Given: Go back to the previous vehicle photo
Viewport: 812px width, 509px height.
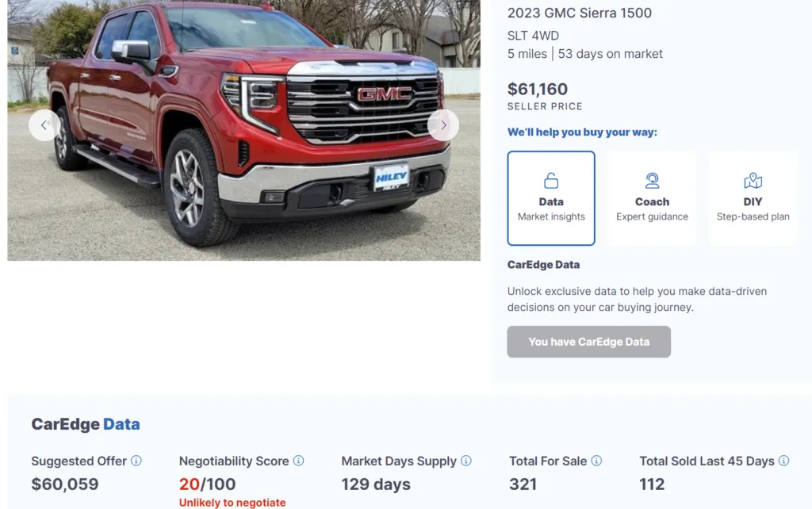Looking at the screenshot, I should tap(44, 125).
